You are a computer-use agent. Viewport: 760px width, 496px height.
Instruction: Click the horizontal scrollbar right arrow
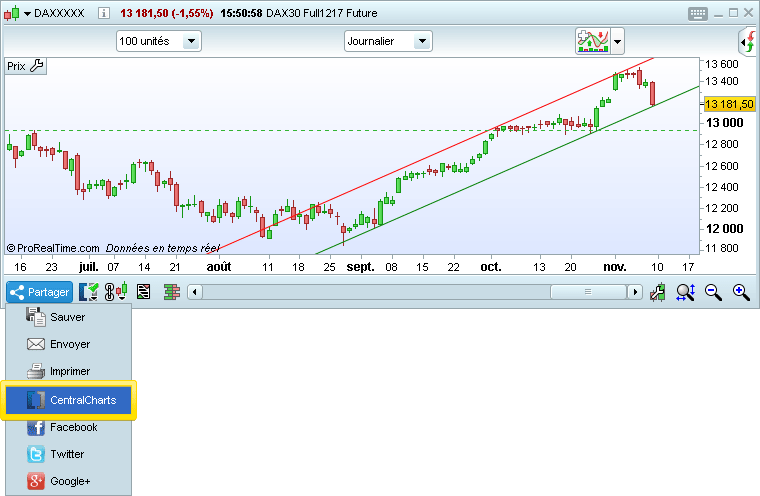(x=635, y=292)
